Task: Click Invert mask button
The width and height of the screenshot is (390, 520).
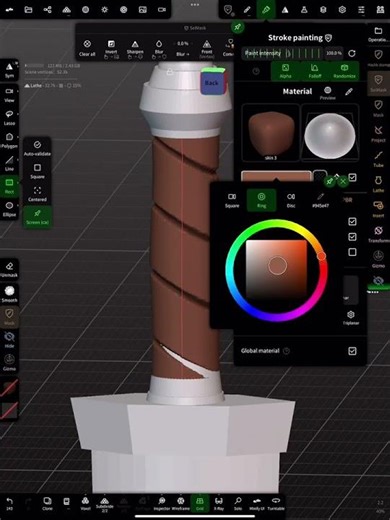Action: coord(111,48)
